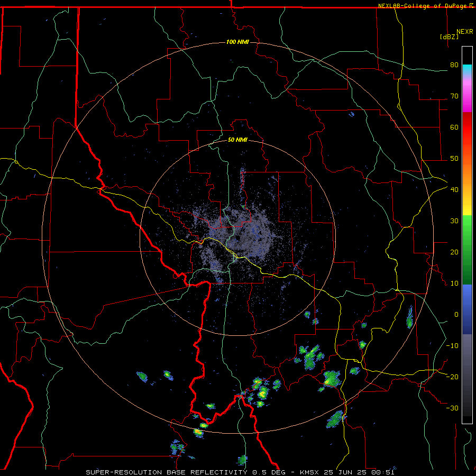Click the 100 NMI range ring label
Viewport: 476px width, 476px height.
pyautogui.click(x=237, y=42)
